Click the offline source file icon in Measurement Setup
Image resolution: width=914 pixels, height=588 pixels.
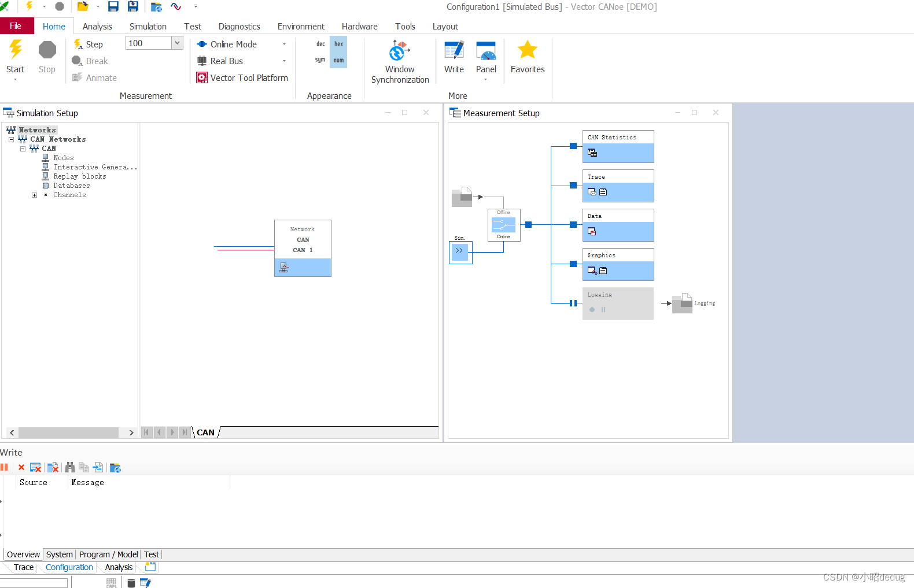coord(462,197)
